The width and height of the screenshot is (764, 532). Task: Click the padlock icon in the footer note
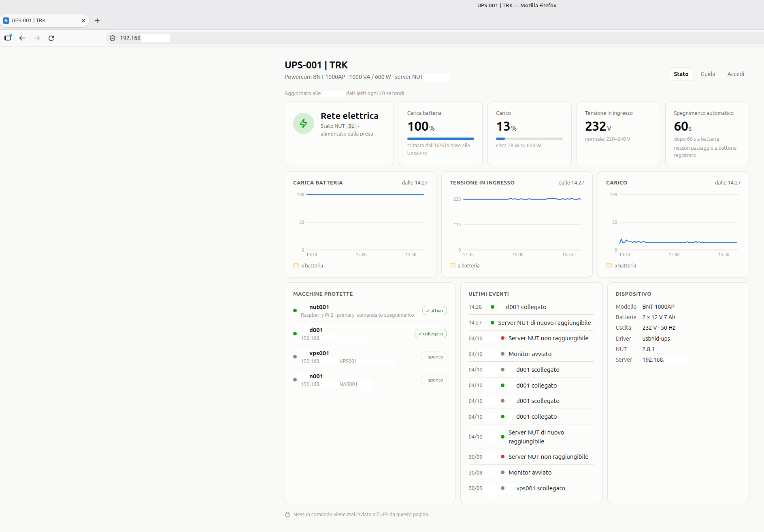[x=287, y=514]
